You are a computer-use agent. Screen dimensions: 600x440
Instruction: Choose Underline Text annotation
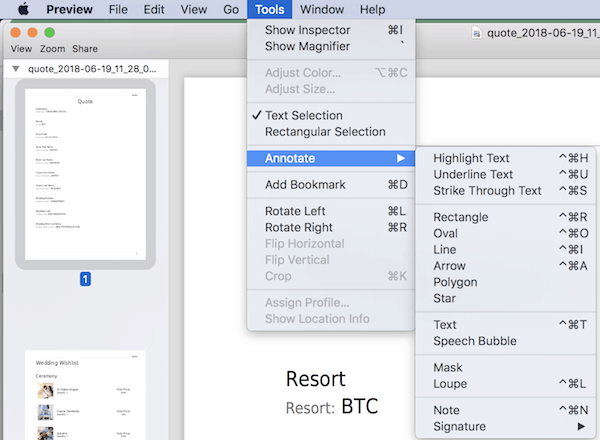pos(506,174)
